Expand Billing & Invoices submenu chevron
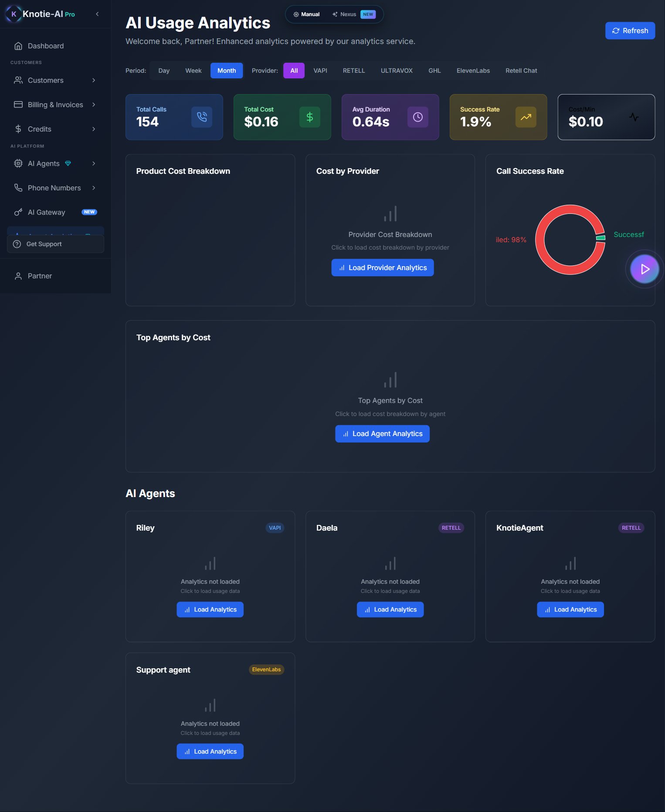 point(94,105)
